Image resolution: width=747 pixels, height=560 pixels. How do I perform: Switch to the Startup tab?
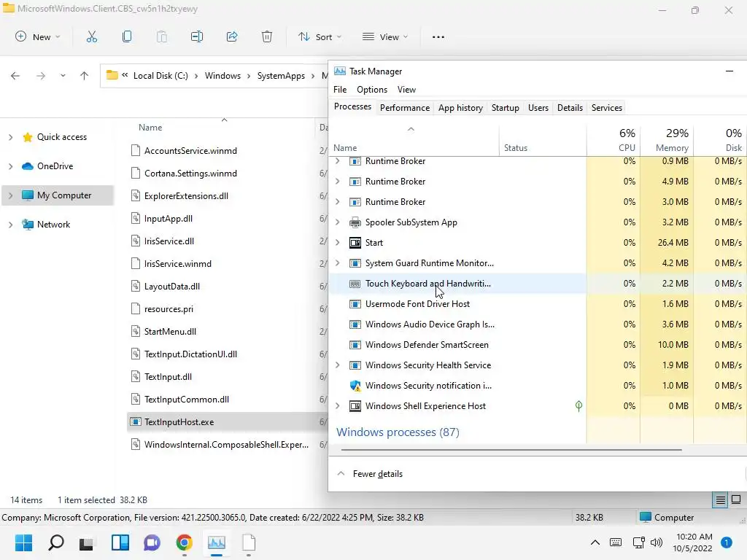(506, 108)
